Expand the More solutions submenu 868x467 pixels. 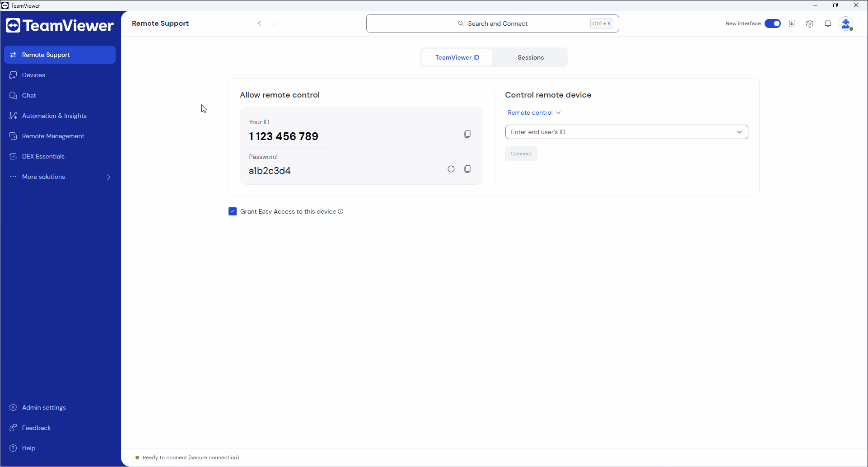coord(44,177)
